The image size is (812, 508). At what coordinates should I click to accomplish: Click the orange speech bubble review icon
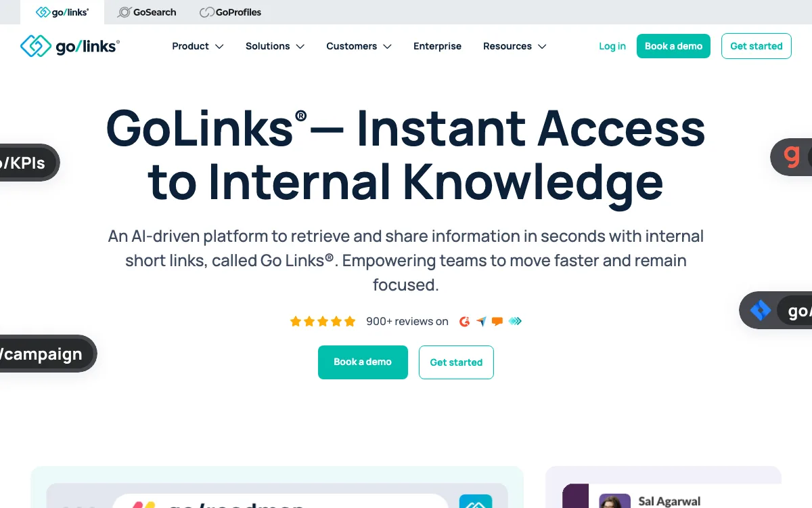497,322
